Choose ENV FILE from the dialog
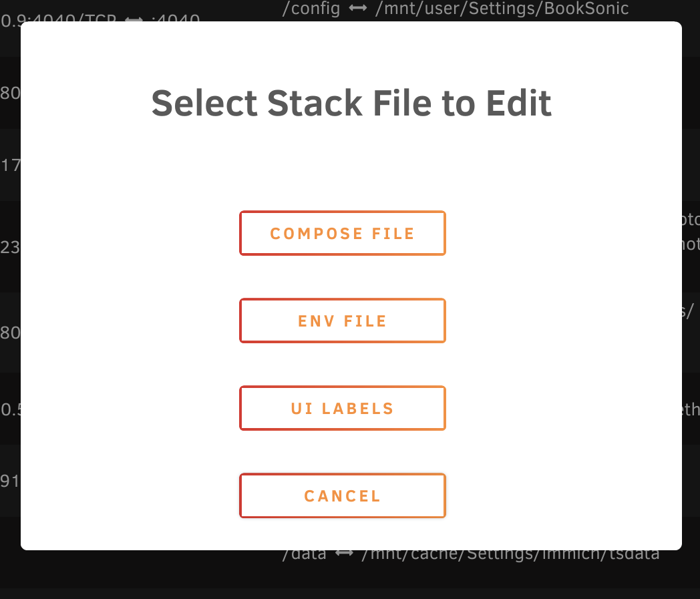The height and width of the screenshot is (599, 700). [342, 321]
